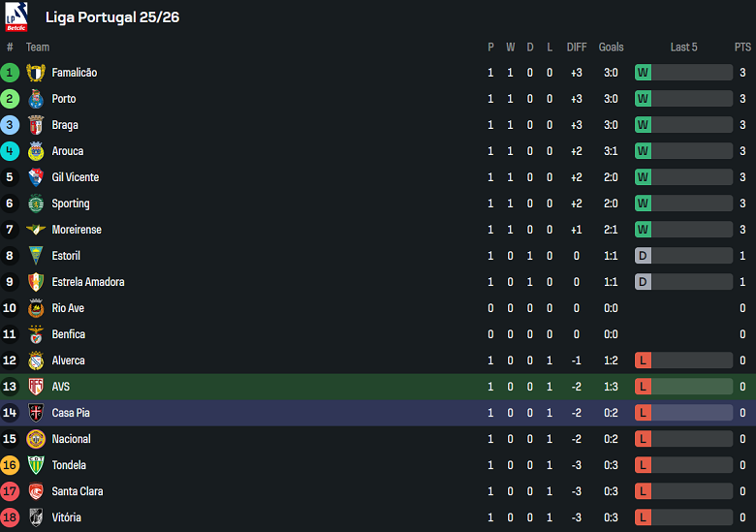Click the Benfica club crest
The height and width of the screenshot is (532, 756).
pyautogui.click(x=36, y=334)
